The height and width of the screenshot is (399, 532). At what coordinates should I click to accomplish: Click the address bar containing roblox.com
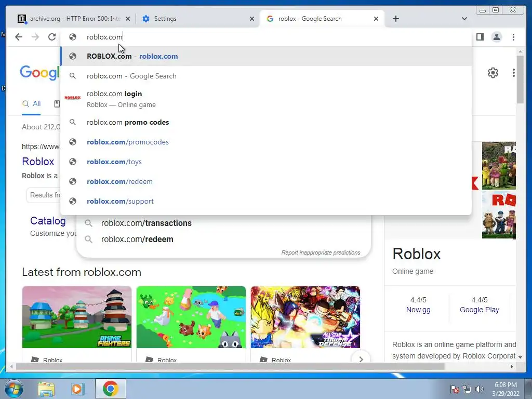coord(267,37)
